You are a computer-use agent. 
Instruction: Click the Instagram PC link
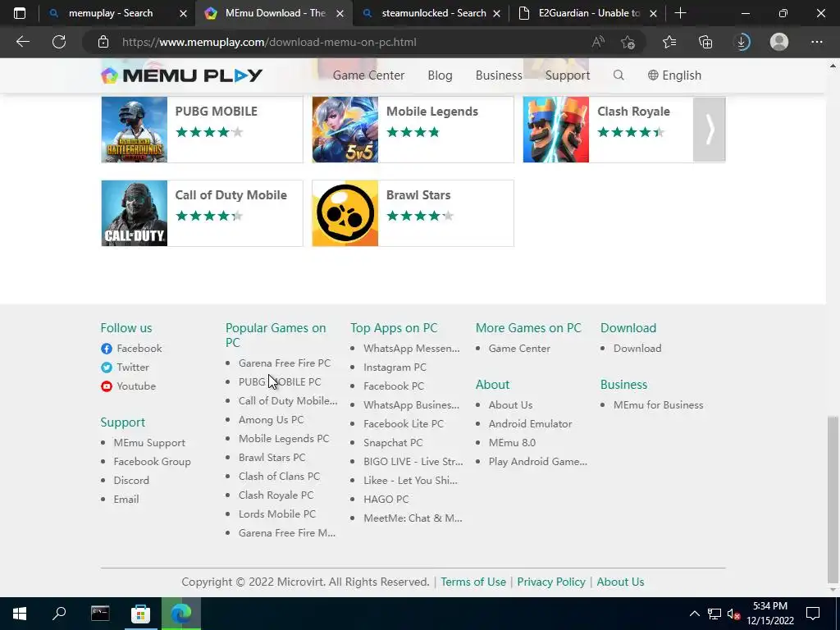395,367
